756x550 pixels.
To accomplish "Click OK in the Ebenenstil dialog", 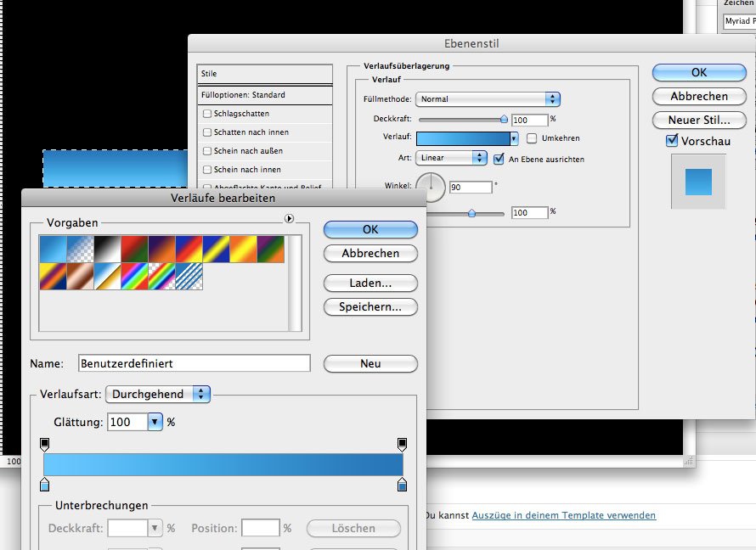I will [x=699, y=73].
